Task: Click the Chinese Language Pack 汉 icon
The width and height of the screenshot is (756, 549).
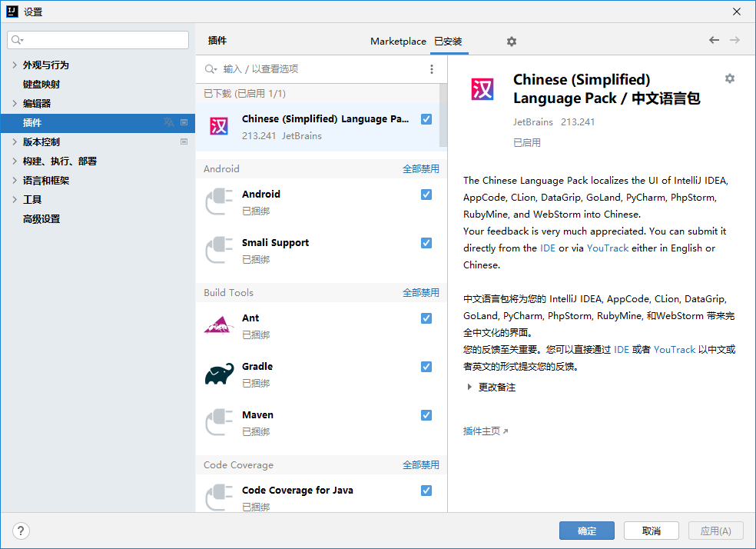Action: click(x=219, y=125)
